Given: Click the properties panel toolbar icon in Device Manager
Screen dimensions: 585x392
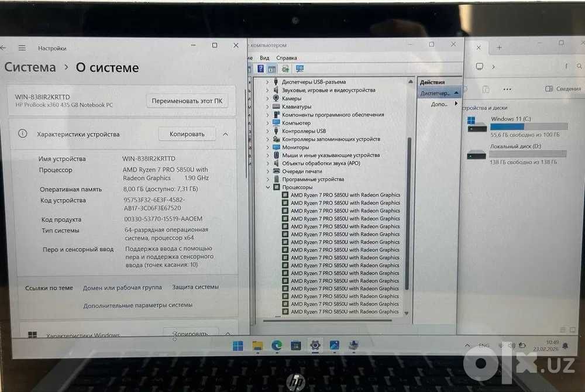Looking at the screenshot, I should [272, 69].
